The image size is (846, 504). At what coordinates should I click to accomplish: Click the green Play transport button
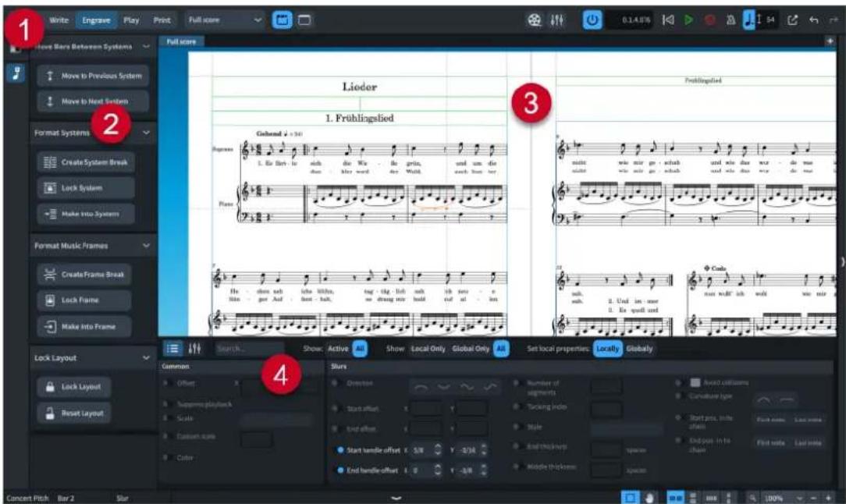tap(688, 20)
